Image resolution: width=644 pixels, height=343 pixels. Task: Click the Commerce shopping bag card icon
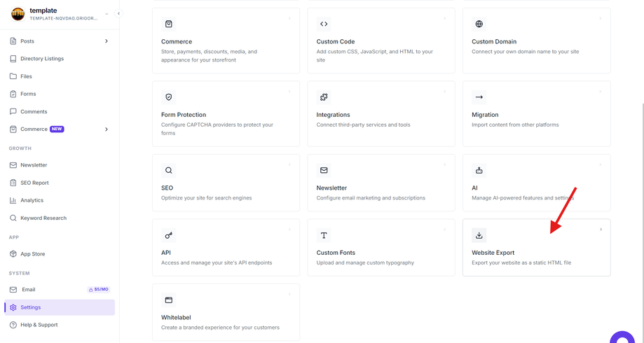coord(168,24)
